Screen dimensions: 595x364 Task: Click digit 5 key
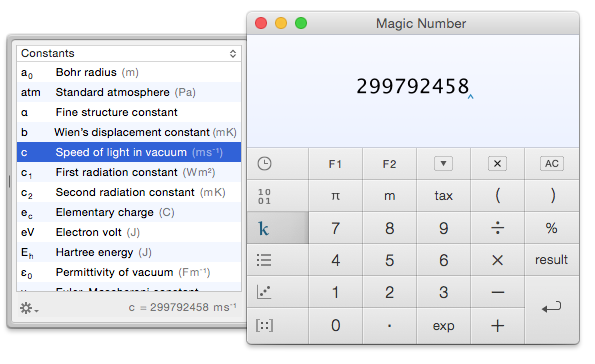click(389, 260)
